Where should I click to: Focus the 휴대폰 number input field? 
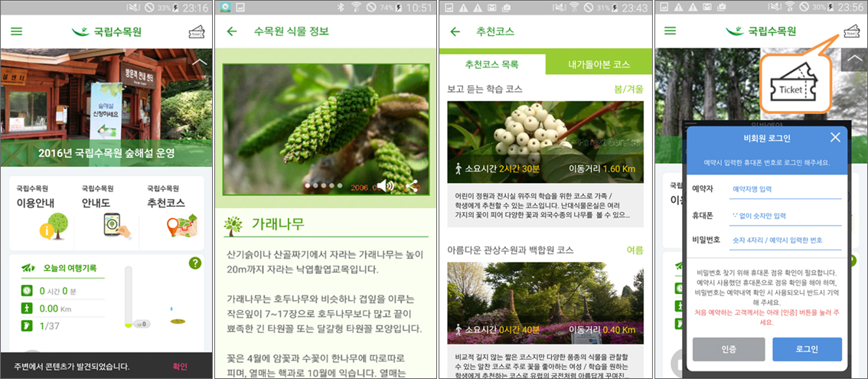click(786, 216)
